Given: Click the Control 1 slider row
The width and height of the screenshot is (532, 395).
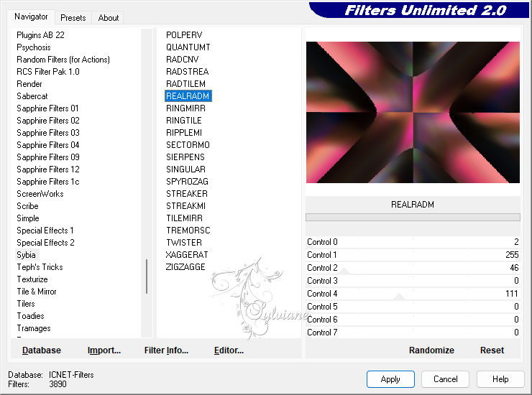Looking at the screenshot, I should [413, 255].
